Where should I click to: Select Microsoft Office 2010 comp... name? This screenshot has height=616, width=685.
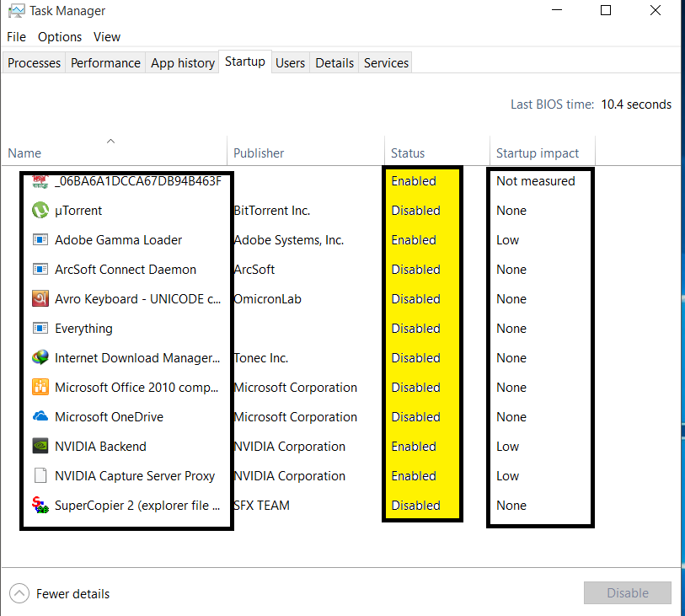[x=136, y=388]
